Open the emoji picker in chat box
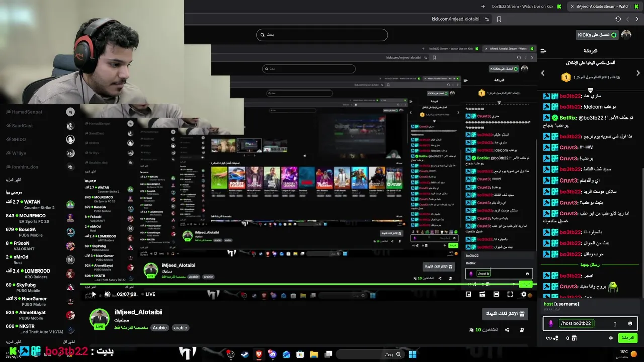Image resolution: width=644 pixels, height=362 pixels. (x=630, y=323)
